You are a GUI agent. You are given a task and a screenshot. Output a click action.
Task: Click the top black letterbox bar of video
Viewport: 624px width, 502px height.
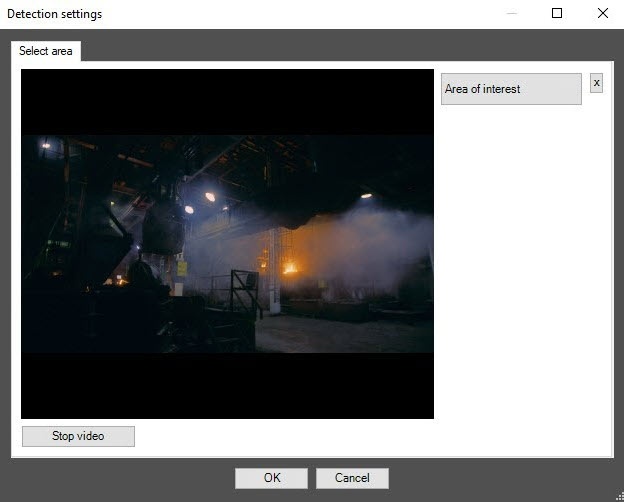click(227, 100)
